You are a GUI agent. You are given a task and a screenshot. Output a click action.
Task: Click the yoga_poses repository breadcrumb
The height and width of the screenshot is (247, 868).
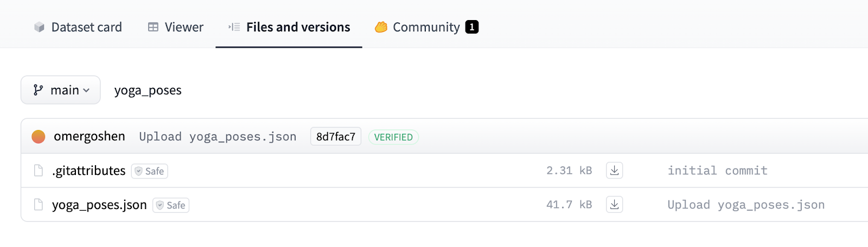coord(148,90)
